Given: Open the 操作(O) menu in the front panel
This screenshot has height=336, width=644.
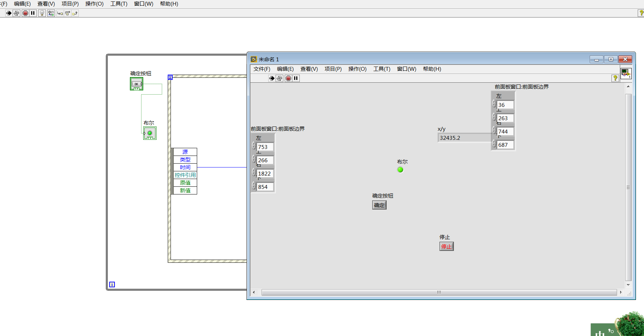Looking at the screenshot, I should coord(357,69).
